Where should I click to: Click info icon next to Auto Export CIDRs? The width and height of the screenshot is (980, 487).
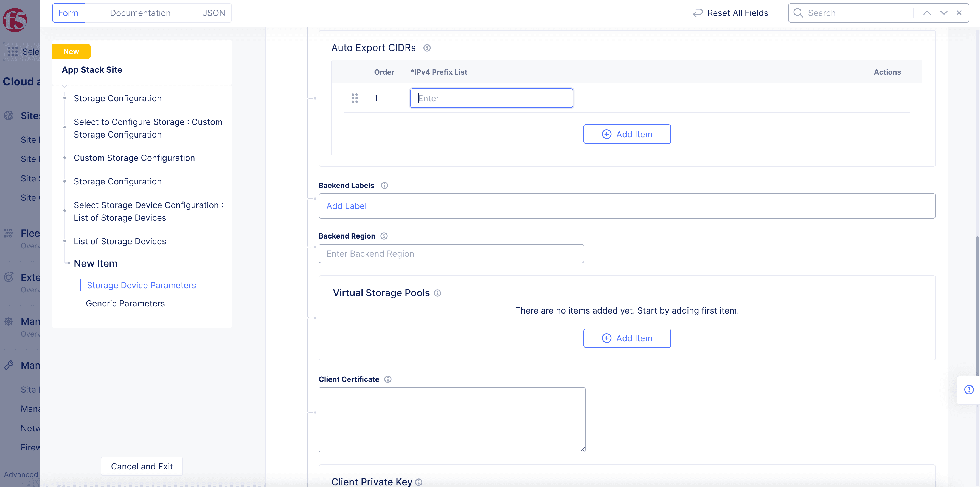(x=427, y=48)
